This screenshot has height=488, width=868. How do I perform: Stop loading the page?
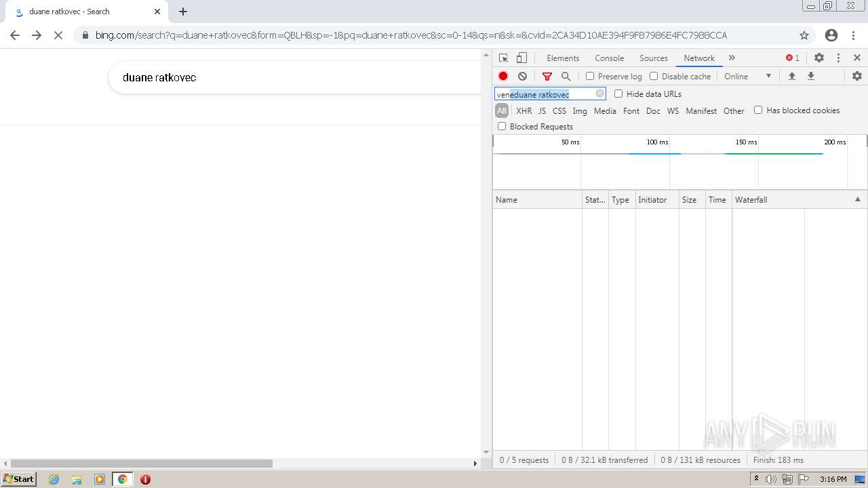58,35
